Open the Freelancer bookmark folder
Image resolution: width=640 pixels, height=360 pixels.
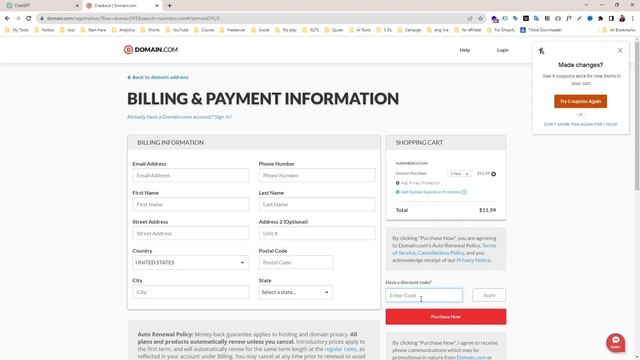click(x=233, y=30)
